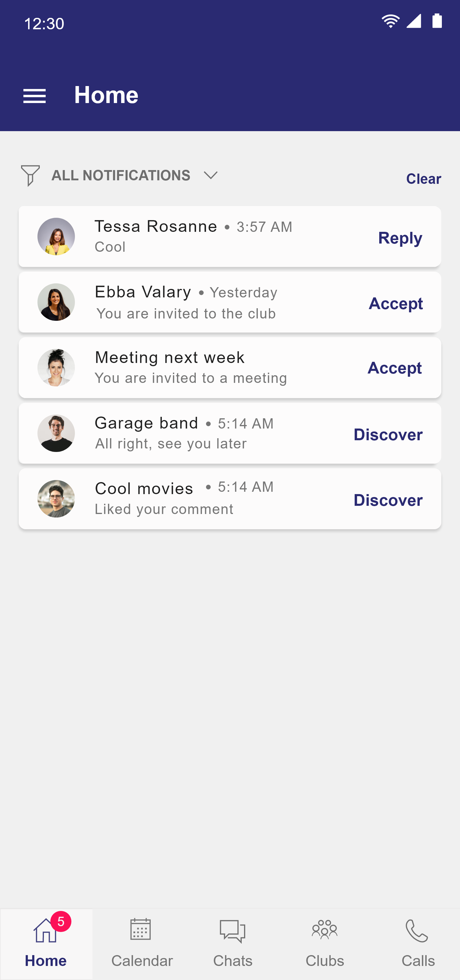Tap the Garage band notification avatar

(x=56, y=433)
